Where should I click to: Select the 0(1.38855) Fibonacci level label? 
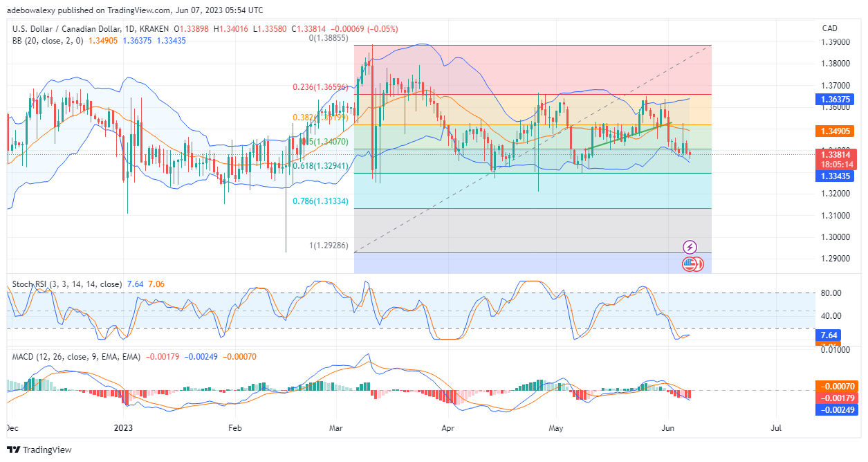pyautogui.click(x=328, y=39)
